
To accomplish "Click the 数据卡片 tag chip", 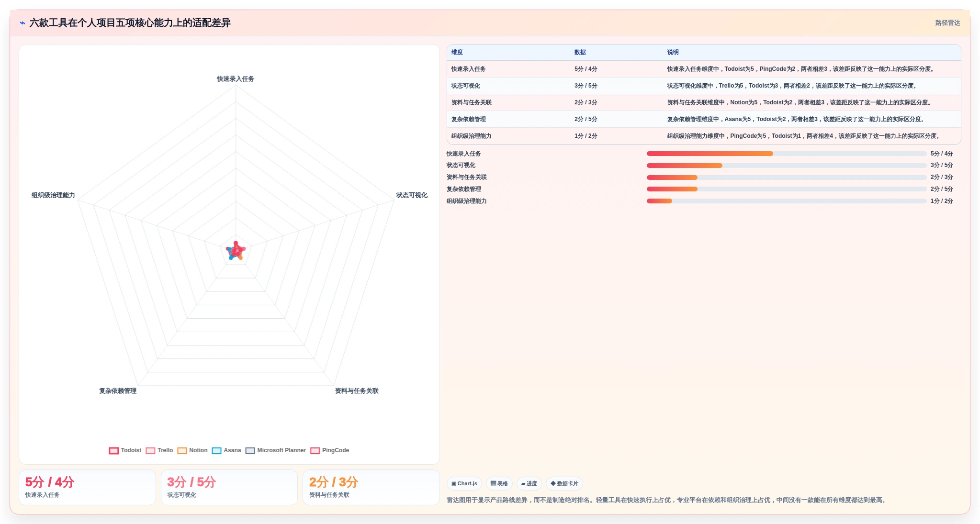I will click(x=564, y=483).
